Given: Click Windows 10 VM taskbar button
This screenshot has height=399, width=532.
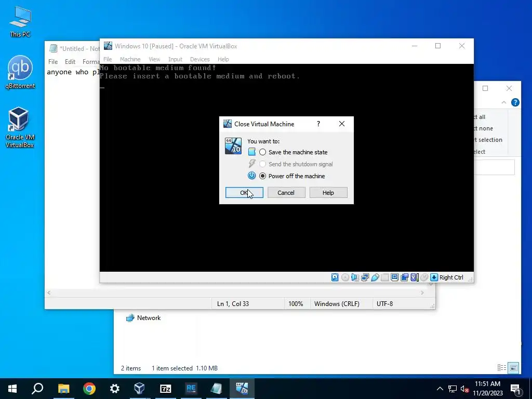Looking at the screenshot, I should pyautogui.click(x=242, y=389).
